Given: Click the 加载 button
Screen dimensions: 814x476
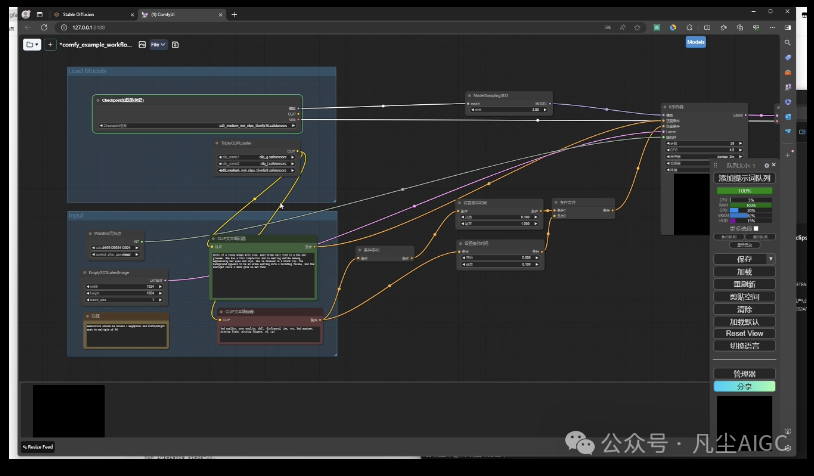Looking at the screenshot, I should coord(744,271).
